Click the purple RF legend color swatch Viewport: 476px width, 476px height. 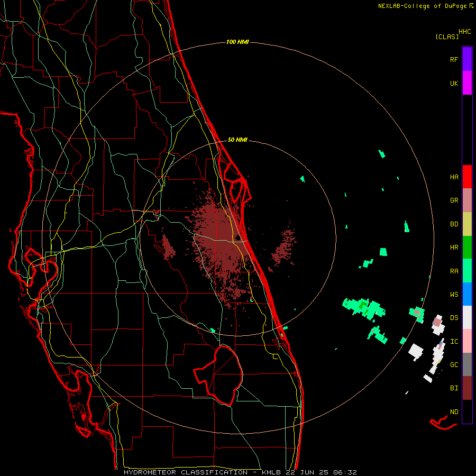467,59
